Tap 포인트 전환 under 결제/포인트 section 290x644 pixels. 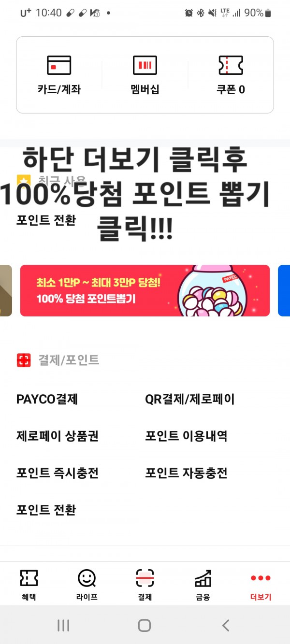(x=46, y=510)
